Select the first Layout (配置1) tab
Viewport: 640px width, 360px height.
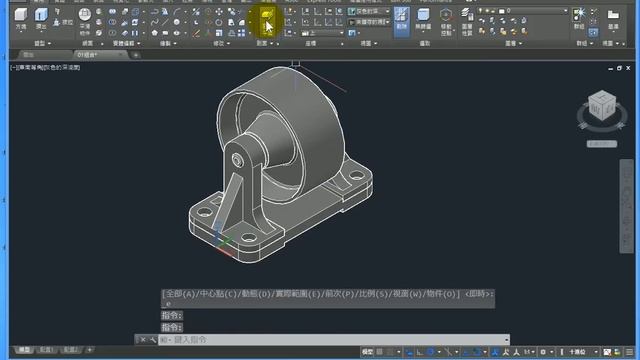46,350
